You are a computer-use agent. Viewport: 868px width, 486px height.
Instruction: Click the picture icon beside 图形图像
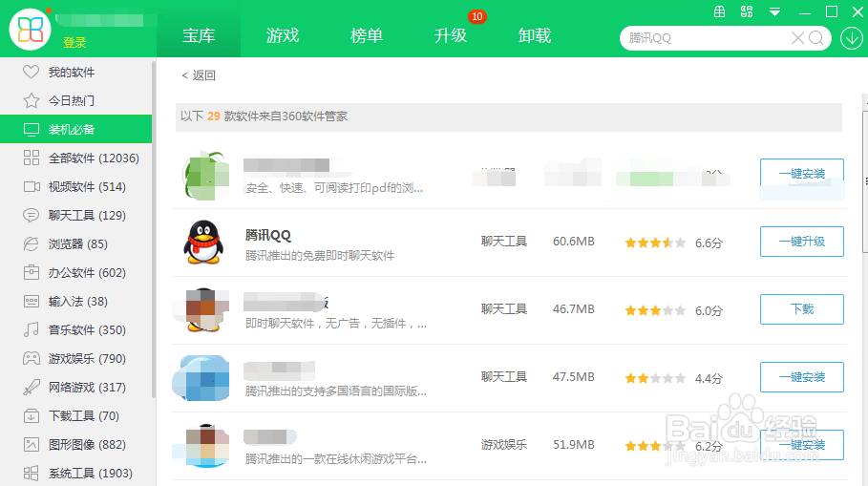pyautogui.click(x=32, y=445)
